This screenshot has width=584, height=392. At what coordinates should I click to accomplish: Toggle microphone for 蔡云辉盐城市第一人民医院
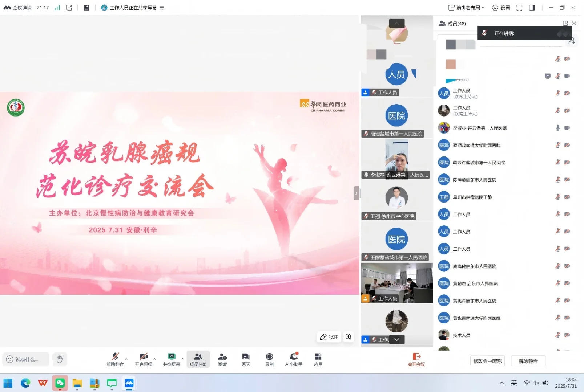click(x=558, y=162)
